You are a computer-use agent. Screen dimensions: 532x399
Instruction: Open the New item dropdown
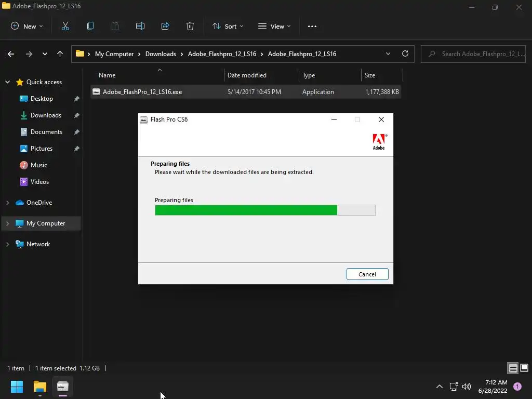click(27, 26)
